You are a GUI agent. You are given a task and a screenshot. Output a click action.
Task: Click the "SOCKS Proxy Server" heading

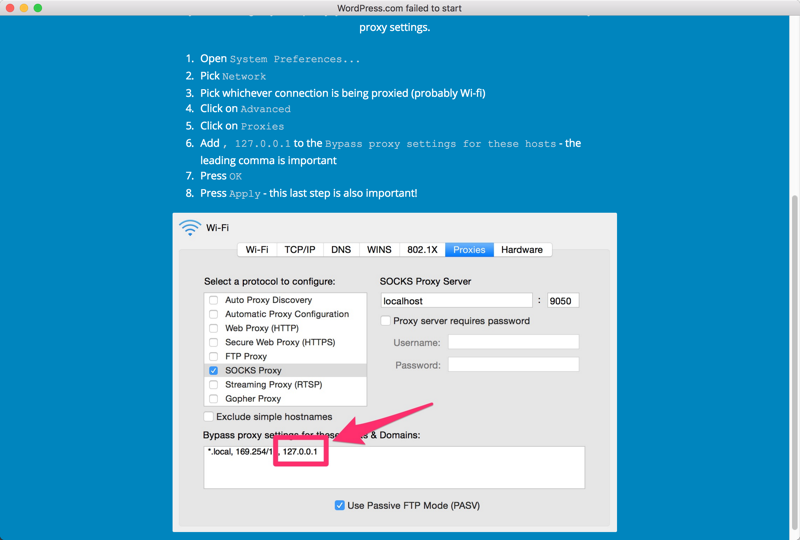click(426, 281)
